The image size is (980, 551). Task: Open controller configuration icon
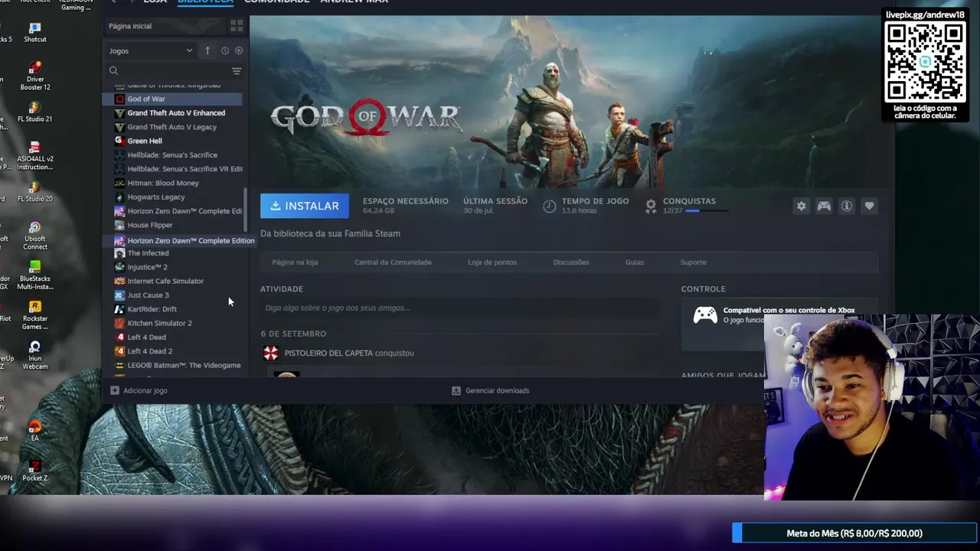click(824, 206)
